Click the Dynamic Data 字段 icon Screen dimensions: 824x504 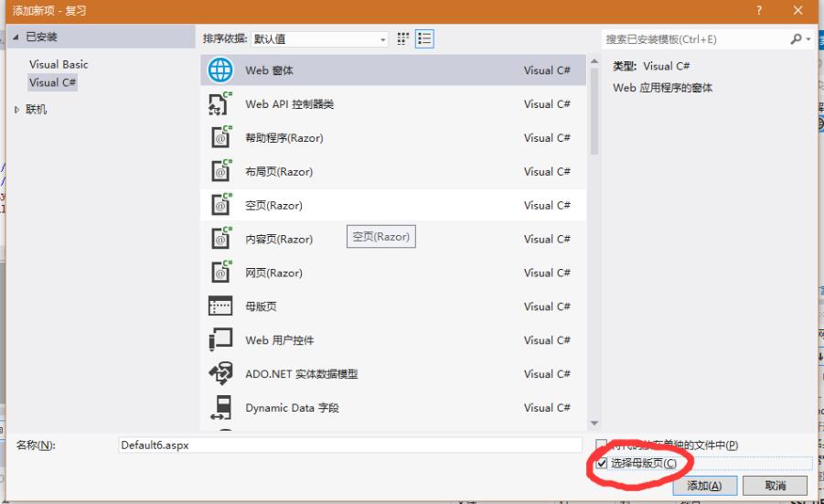click(220, 407)
